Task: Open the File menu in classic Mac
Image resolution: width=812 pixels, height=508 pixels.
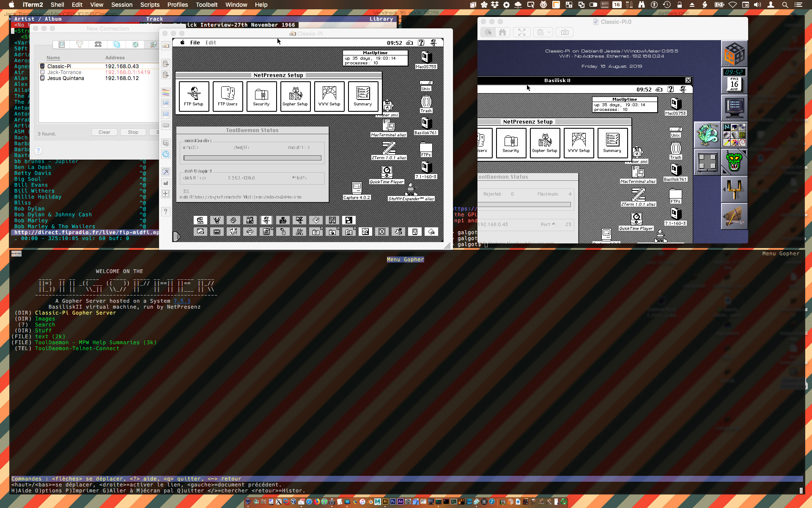Action: point(195,42)
